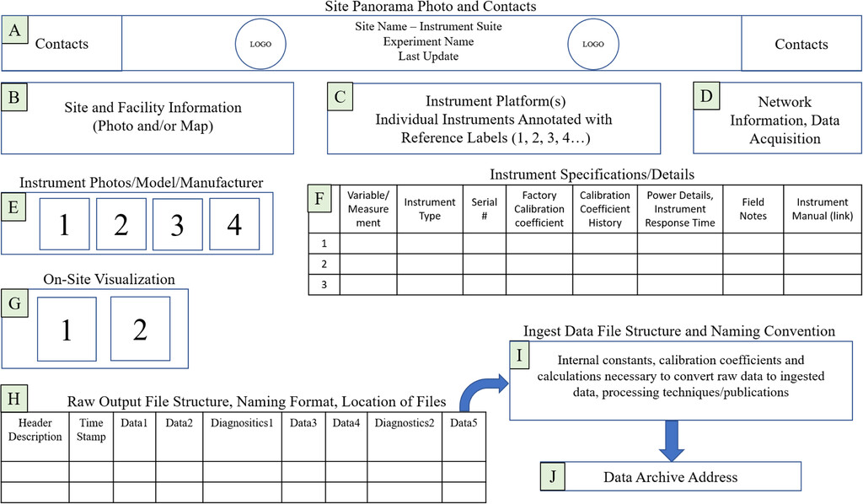Open the Data Archive Address box

670,476
